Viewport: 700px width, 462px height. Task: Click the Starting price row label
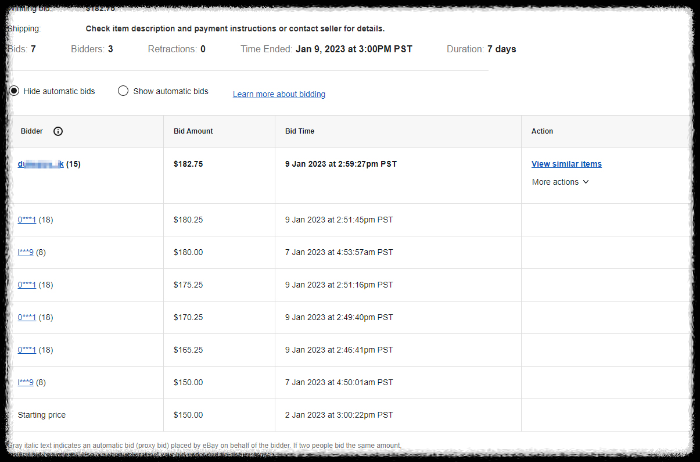point(42,415)
